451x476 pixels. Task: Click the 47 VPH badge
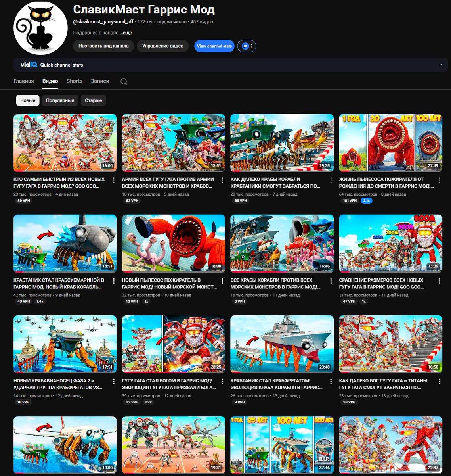[x=349, y=301]
